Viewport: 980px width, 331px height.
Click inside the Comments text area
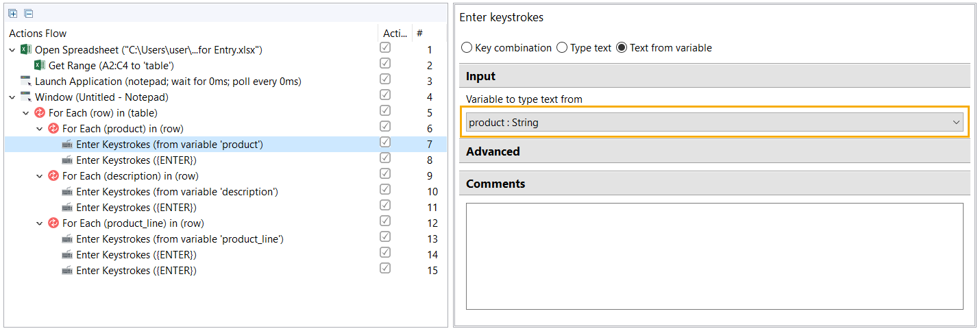(715, 256)
